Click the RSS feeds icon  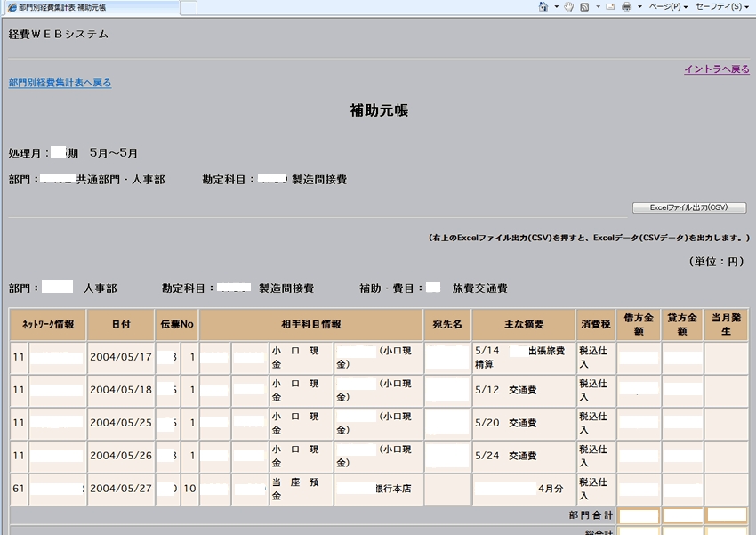584,7
